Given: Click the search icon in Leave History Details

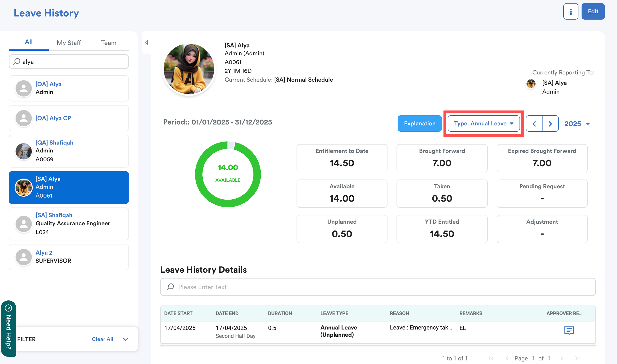Looking at the screenshot, I should click(x=170, y=287).
